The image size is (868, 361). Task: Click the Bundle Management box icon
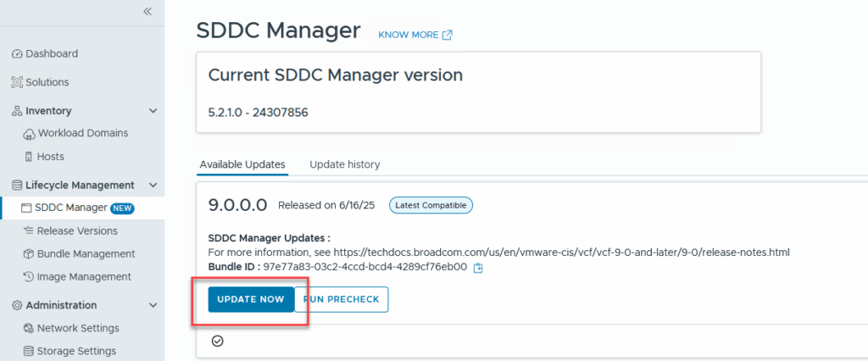tap(30, 253)
